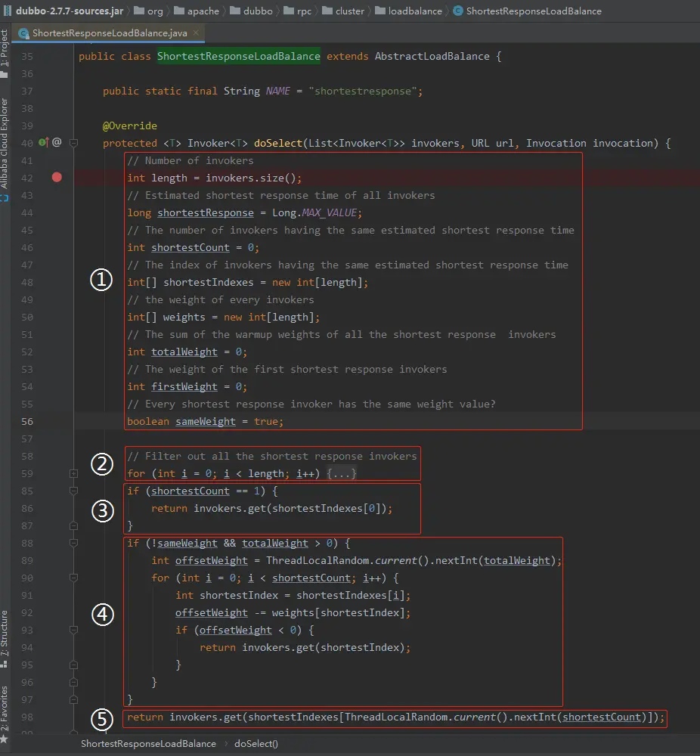Click the loadbalance folder in the navigation bar
700x756 pixels.
415,11
